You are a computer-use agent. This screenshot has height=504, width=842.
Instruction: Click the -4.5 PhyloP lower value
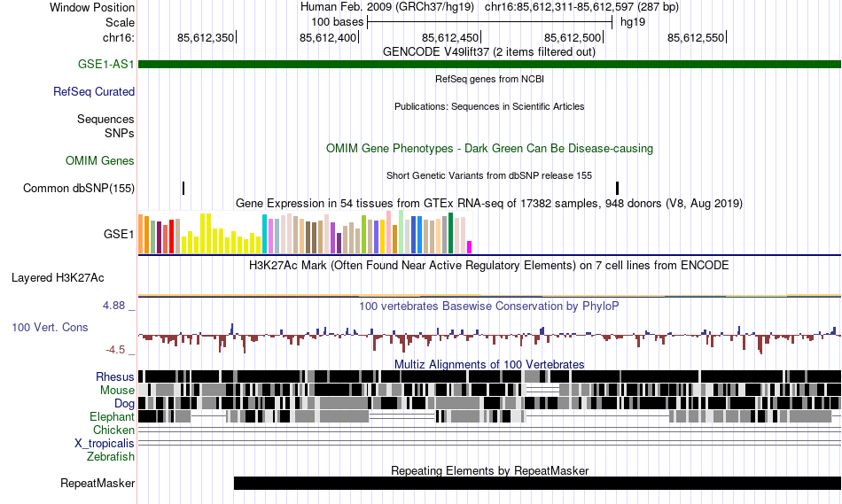(115, 350)
